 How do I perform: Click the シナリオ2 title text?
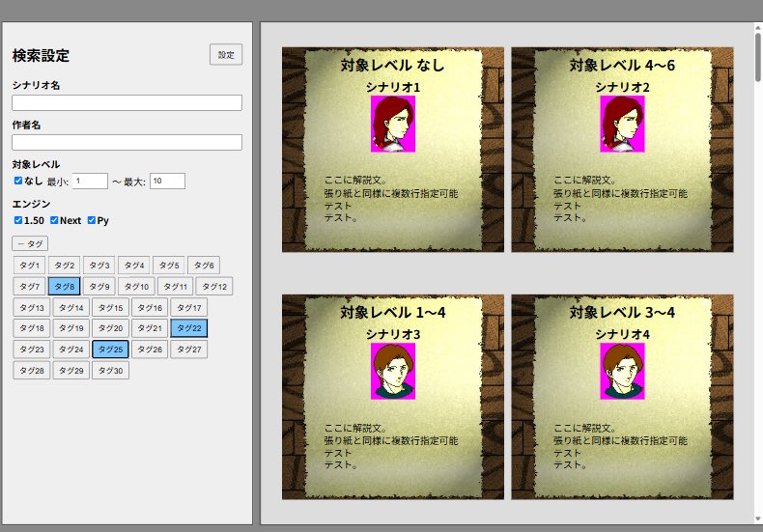pos(622,87)
